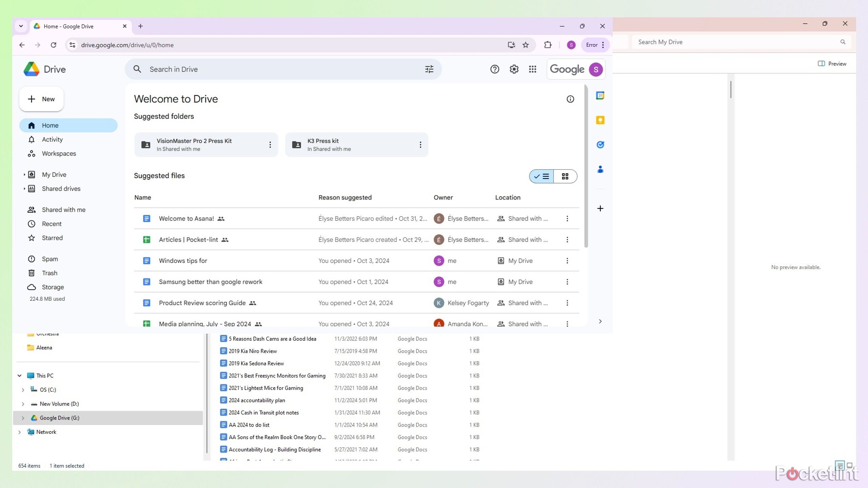Open more actions for Windows tips for file
The width and height of the screenshot is (868, 488).
[x=567, y=261]
